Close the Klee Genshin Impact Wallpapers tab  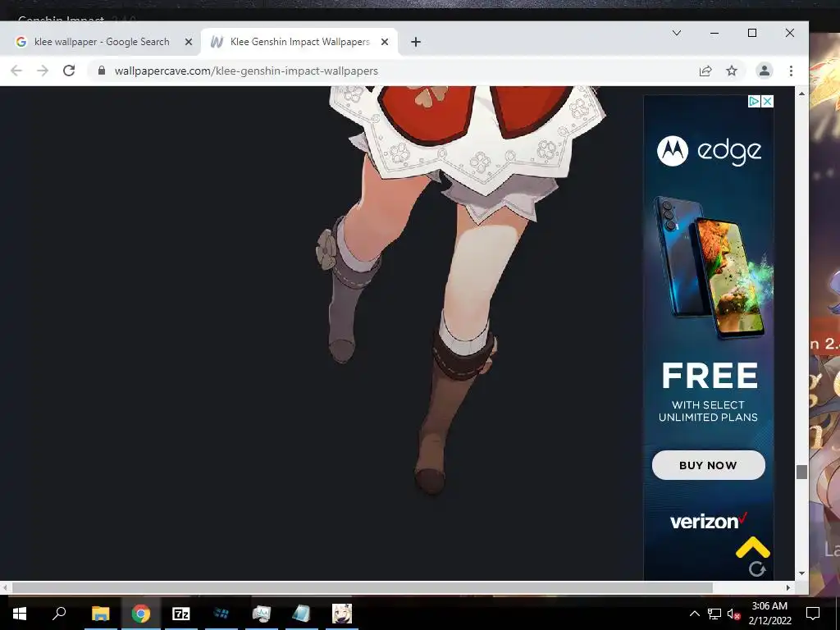(x=384, y=42)
